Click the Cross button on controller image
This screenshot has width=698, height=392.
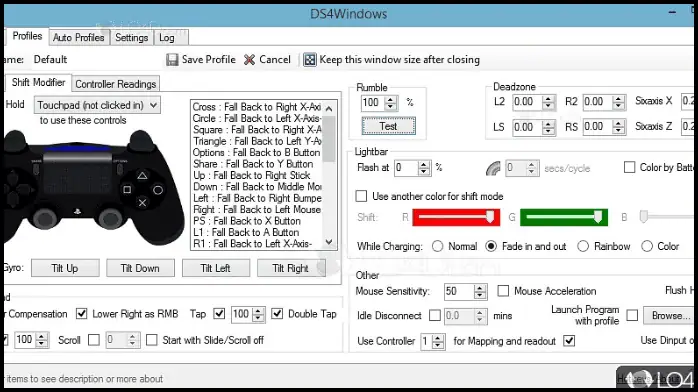coord(142,203)
